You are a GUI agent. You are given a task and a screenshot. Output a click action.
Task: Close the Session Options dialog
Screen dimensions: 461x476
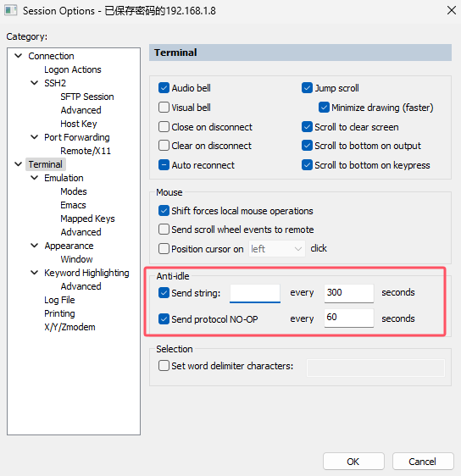coord(452,10)
